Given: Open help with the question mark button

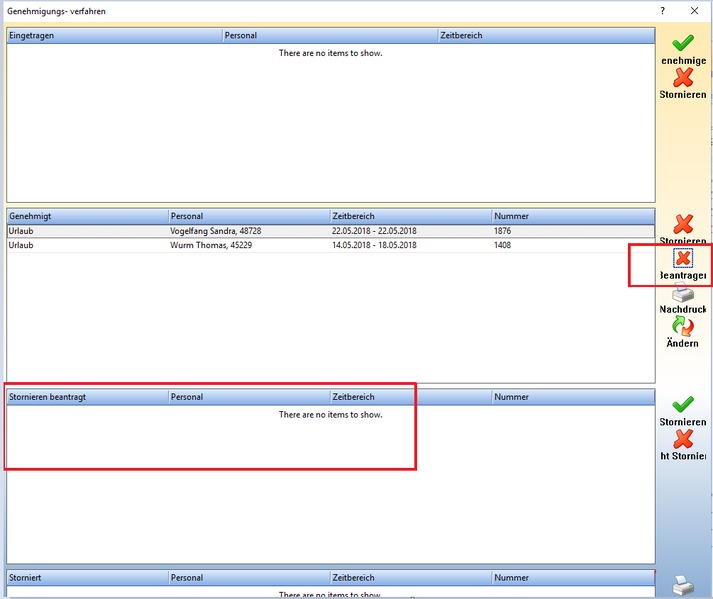Looking at the screenshot, I should [x=662, y=11].
